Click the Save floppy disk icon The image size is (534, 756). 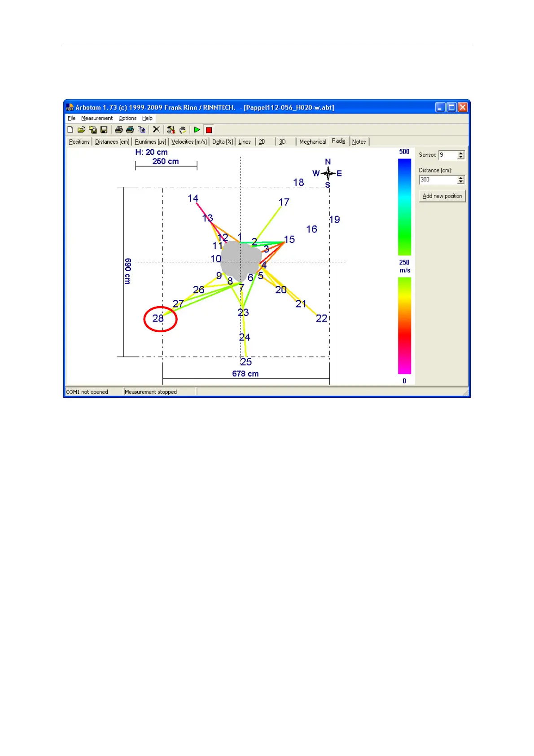point(104,130)
